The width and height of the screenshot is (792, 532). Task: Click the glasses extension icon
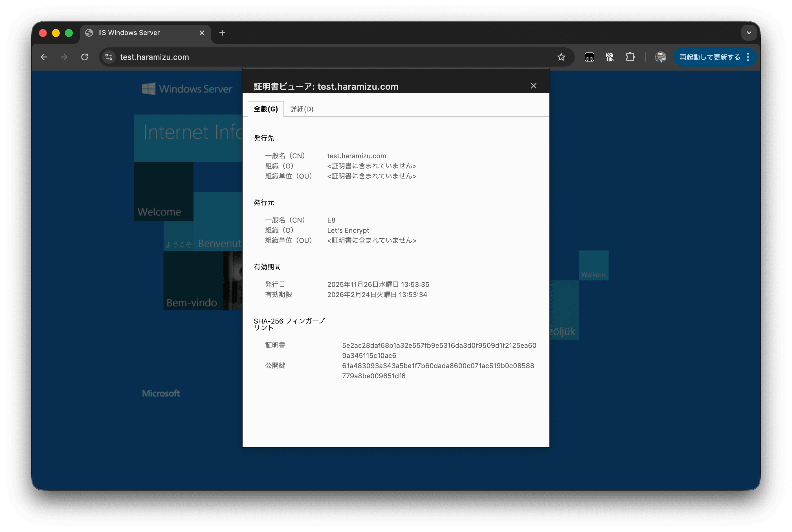pos(589,57)
